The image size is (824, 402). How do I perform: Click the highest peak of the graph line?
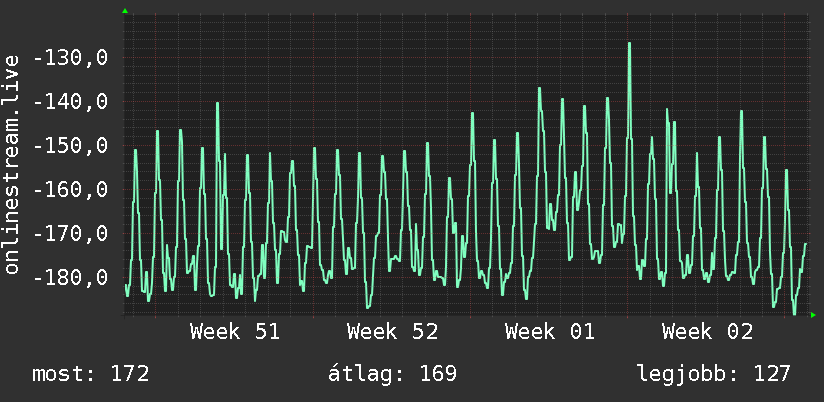click(629, 44)
